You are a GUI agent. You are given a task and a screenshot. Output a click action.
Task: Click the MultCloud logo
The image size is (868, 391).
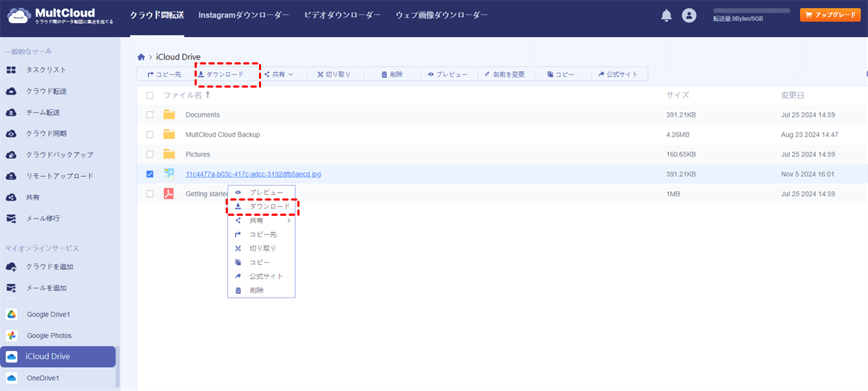pos(59,17)
